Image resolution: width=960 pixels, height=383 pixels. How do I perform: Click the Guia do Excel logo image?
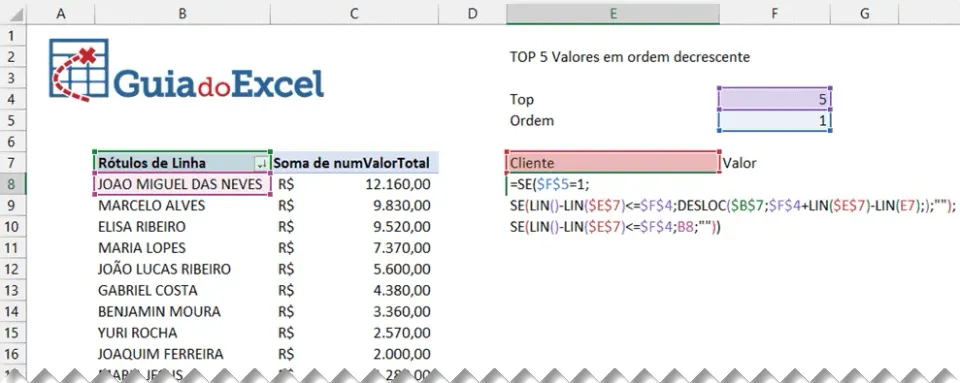click(x=186, y=70)
